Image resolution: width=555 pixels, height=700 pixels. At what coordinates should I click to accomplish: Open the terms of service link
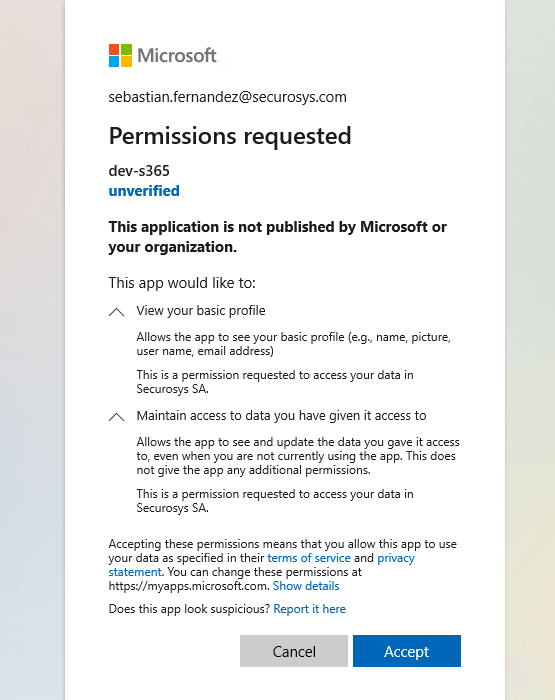(x=309, y=558)
